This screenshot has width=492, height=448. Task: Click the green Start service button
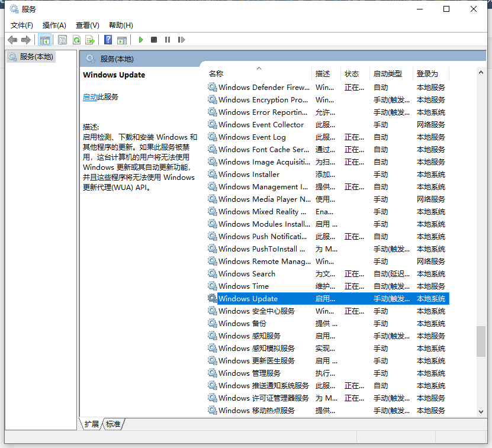click(x=141, y=40)
